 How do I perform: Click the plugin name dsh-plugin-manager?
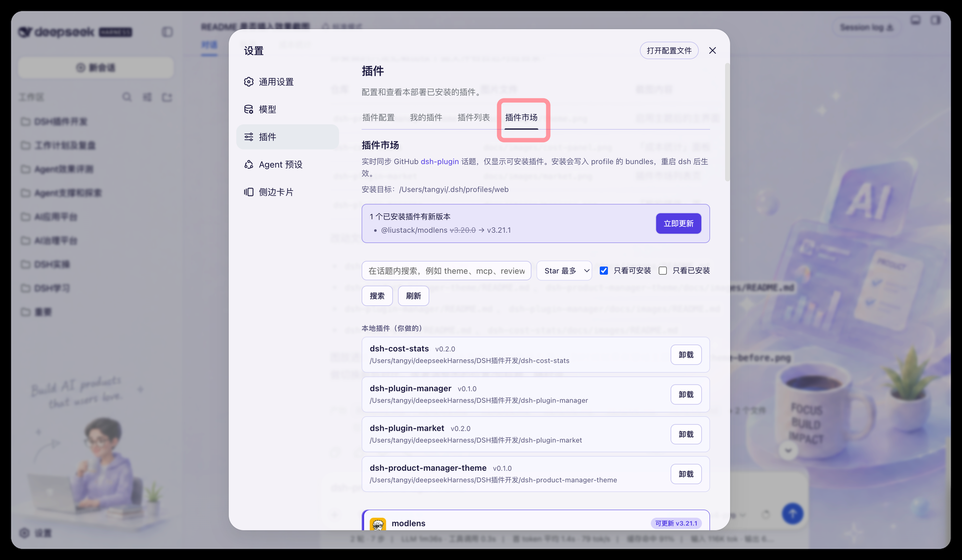click(x=410, y=388)
